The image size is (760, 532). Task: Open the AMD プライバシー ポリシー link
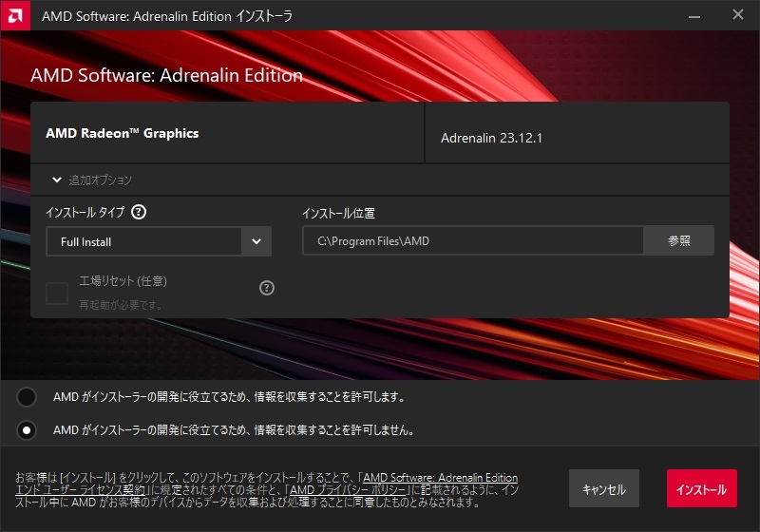click(x=348, y=490)
